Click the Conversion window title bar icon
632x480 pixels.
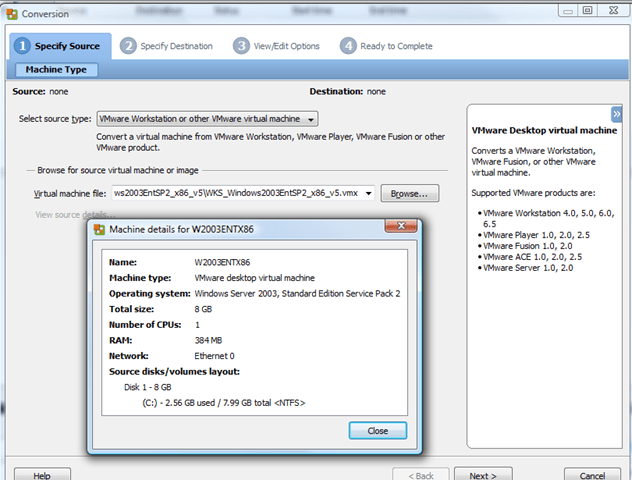click(11, 13)
